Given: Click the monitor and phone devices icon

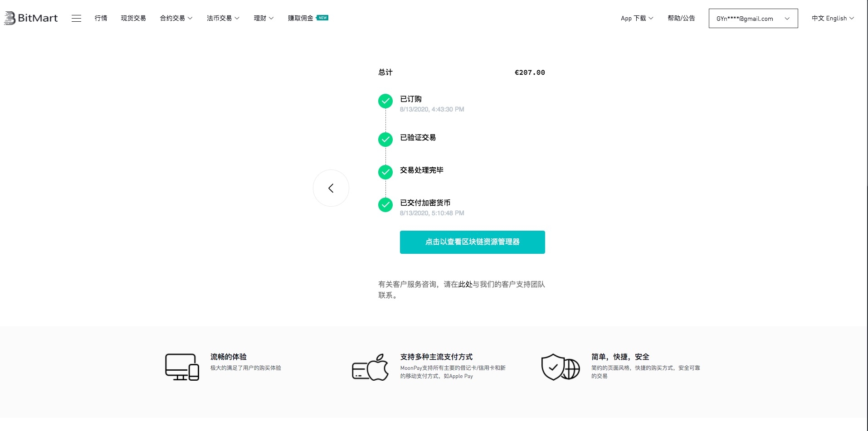Looking at the screenshot, I should [x=182, y=367].
